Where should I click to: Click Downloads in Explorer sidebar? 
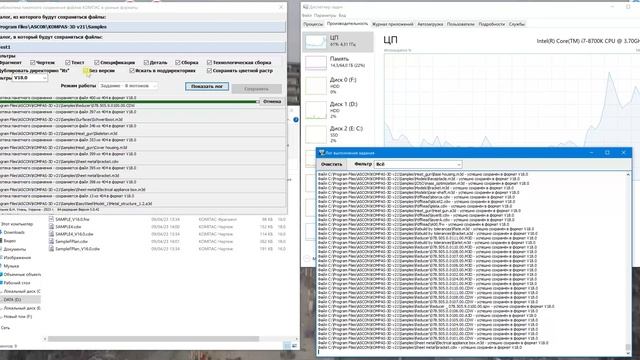click(14, 232)
